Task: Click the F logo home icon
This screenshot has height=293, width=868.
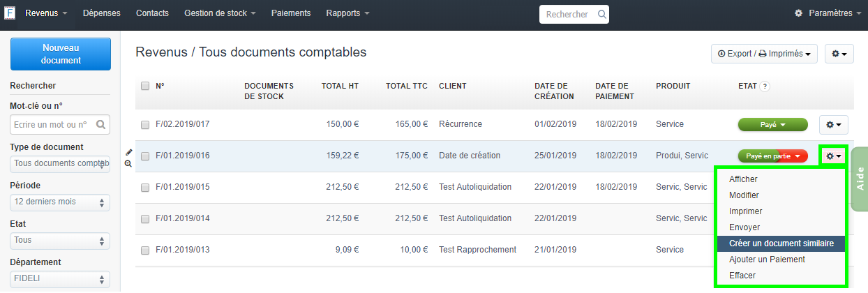Action: tap(10, 13)
